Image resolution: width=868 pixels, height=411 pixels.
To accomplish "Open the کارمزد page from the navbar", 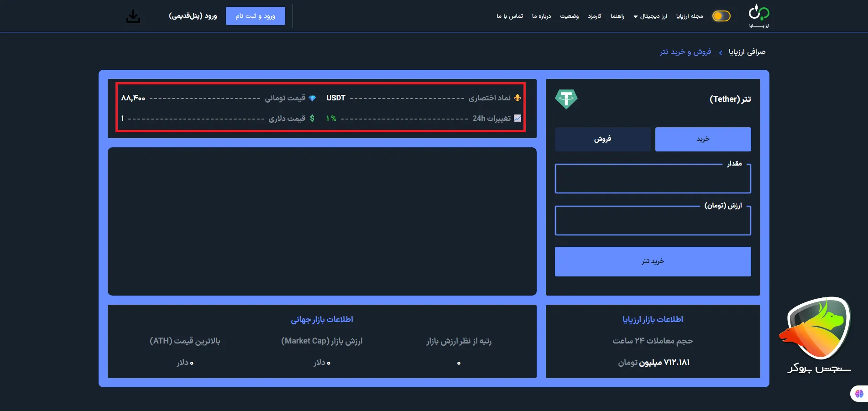I will 594,16.
